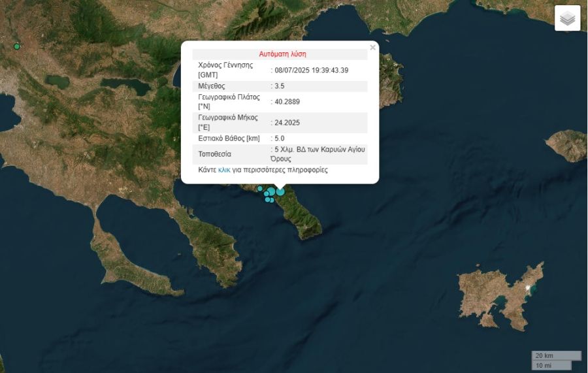Click the 'Εστιακό Βάθος [km]' label
Screen dimensions: 588x373
pos(229,138)
